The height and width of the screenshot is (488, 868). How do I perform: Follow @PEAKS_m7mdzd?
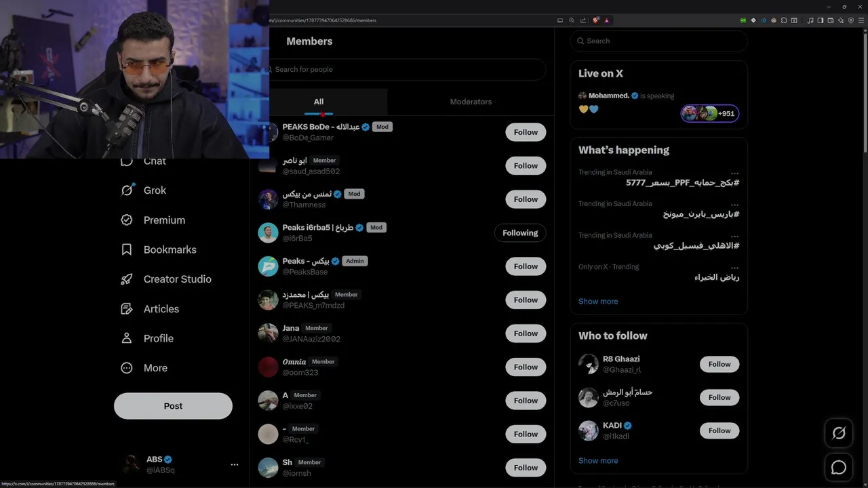pos(526,300)
